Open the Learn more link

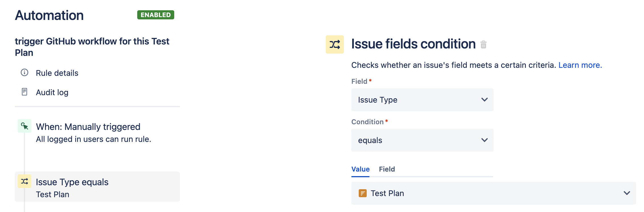(x=580, y=65)
